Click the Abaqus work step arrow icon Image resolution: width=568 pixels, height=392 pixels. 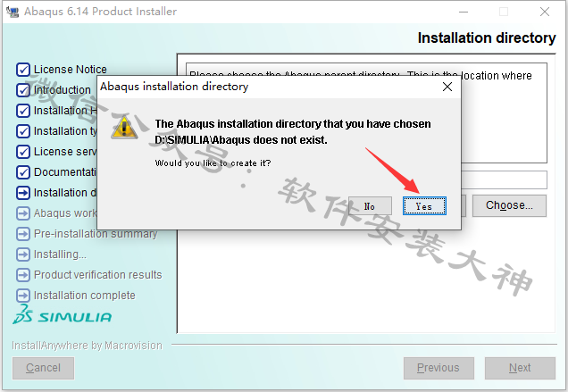coord(23,213)
